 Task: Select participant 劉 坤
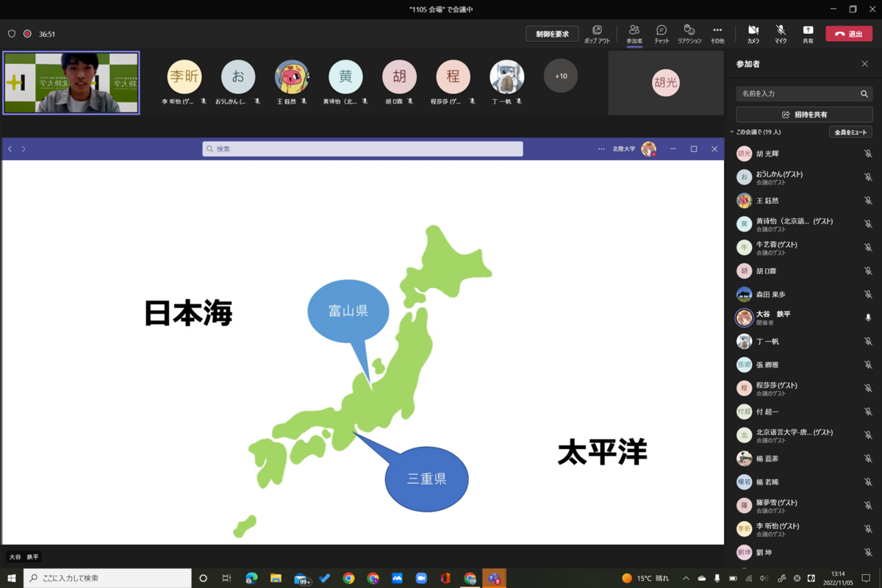tap(804, 552)
